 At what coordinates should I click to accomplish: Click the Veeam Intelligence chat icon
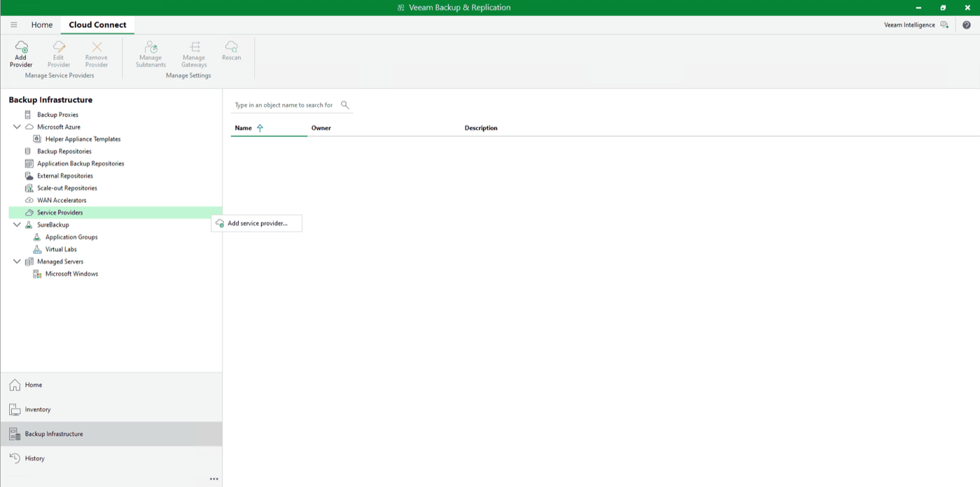944,24
